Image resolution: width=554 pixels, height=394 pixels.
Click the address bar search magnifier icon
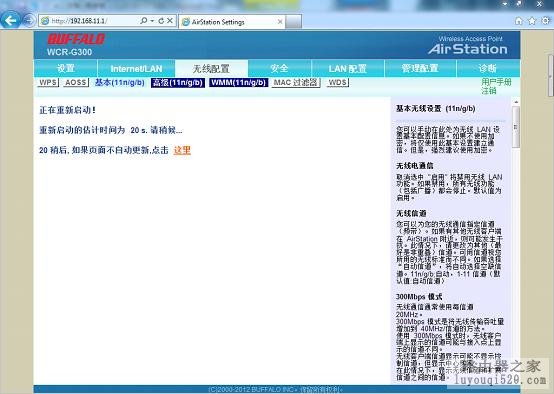pyautogui.click(x=143, y=21)
